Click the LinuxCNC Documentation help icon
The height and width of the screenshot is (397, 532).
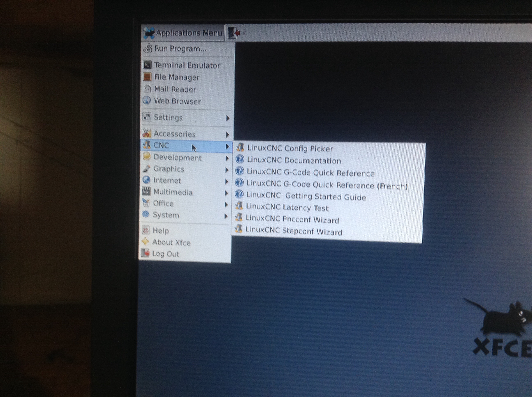pyautogui.click(x=240, y=159)
